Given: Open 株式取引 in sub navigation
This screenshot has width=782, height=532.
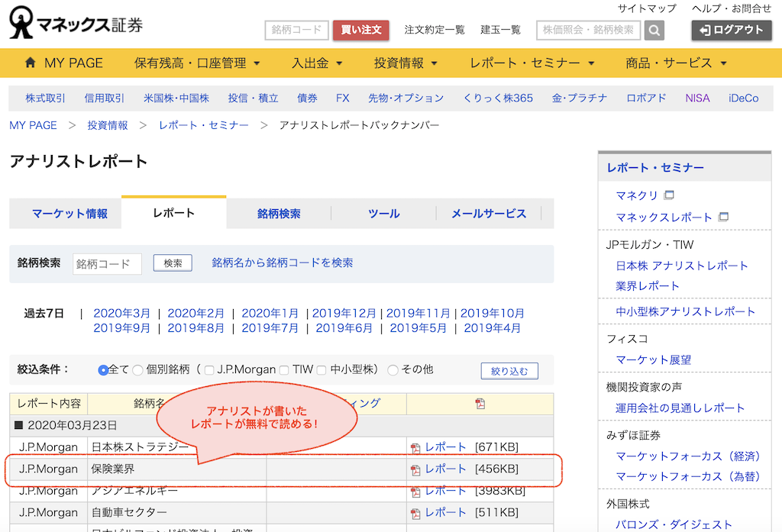Looking at the screenshot, I should pos(45,98).
